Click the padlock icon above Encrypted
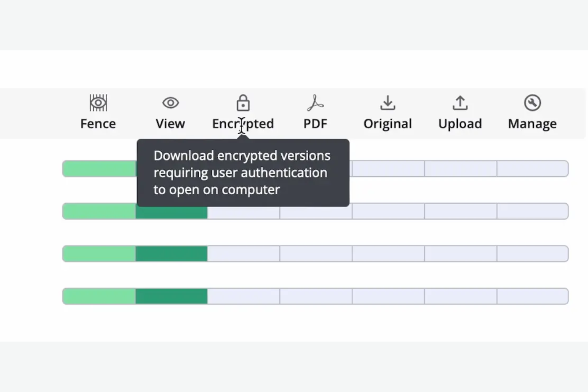This screenshot has height=392, width=588. (x=243, y=103)
